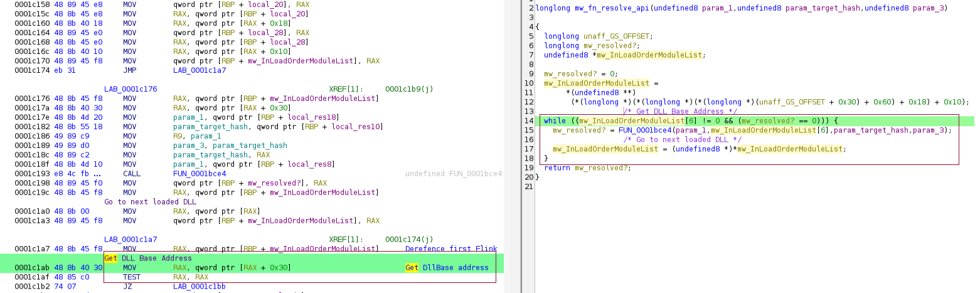Click 'mw_resolved? = 0;' on line 9
This screenshot has height=293, width=980.
pyautogui.click(x=580, y=73)
